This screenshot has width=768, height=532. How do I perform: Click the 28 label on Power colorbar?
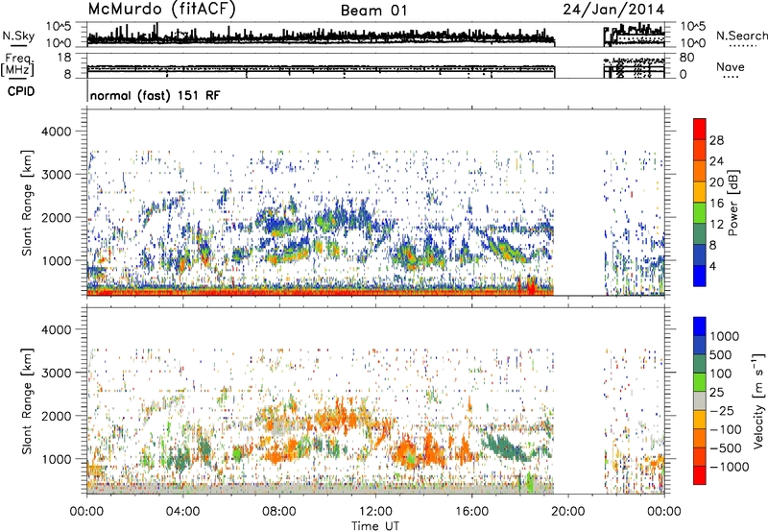point(716,140)
